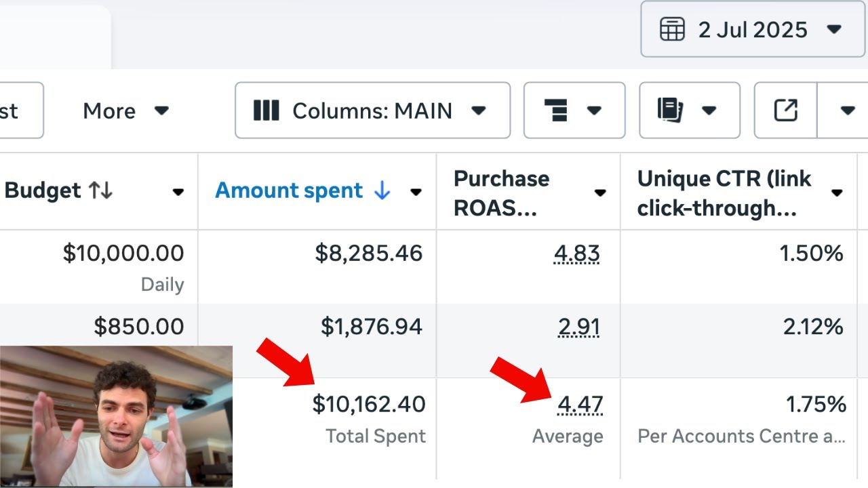Image resolution: width=868 pixels, height=488 pixels.
Task: Click the Daily label under the budget
Action: pos(163,285)
